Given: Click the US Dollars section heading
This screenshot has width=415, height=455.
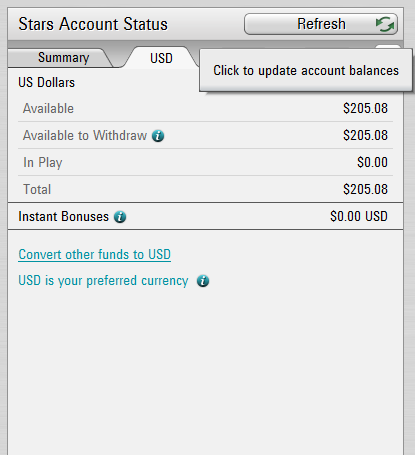Looking at the screenshot, I should click(x=47, y=83).
